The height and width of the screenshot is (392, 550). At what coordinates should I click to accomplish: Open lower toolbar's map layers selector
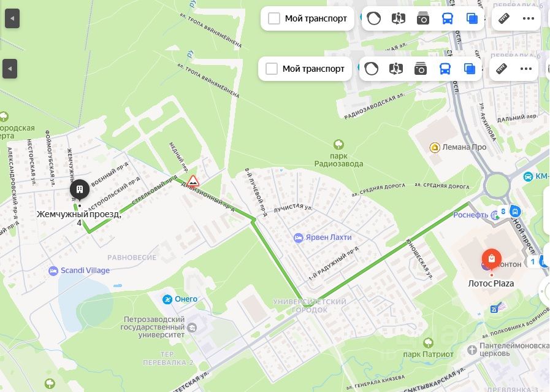coord(470,69)
